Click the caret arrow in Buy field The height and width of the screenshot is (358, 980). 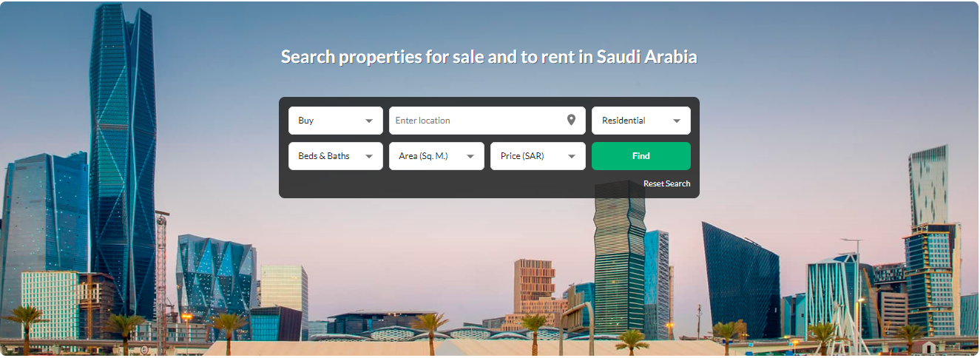point(369,121)
